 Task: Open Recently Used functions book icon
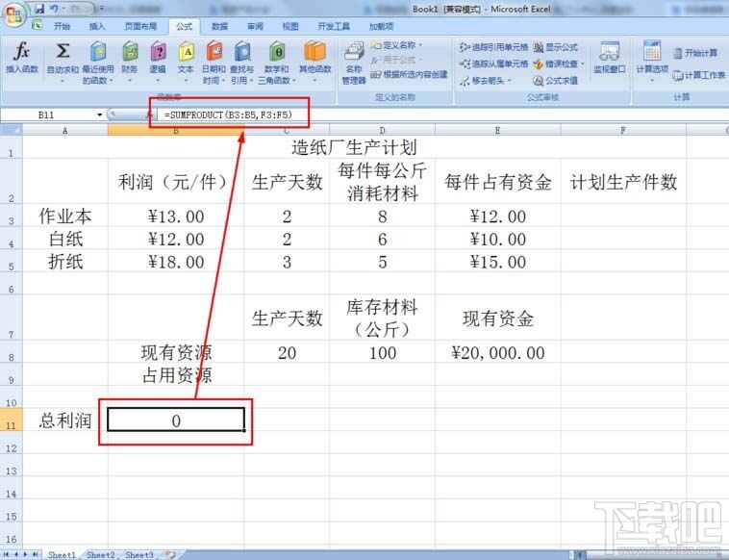(x=98, y=51)
